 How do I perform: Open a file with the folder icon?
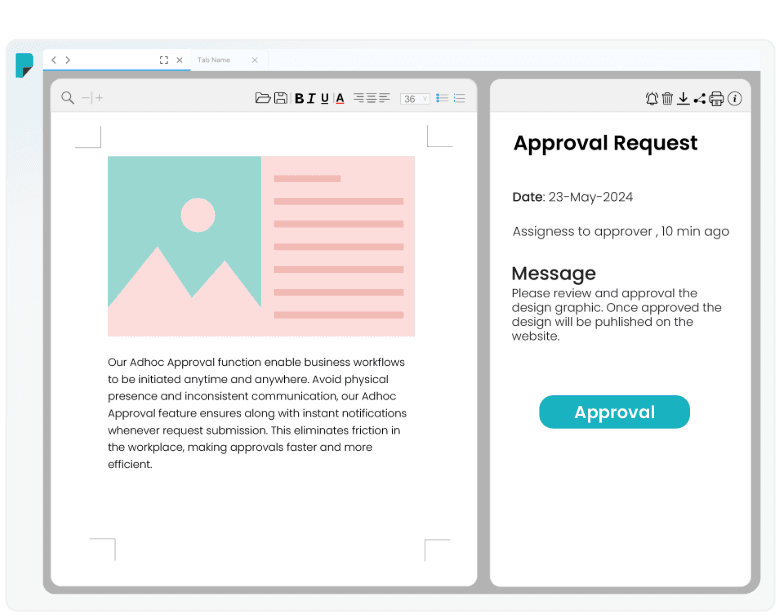263,98
